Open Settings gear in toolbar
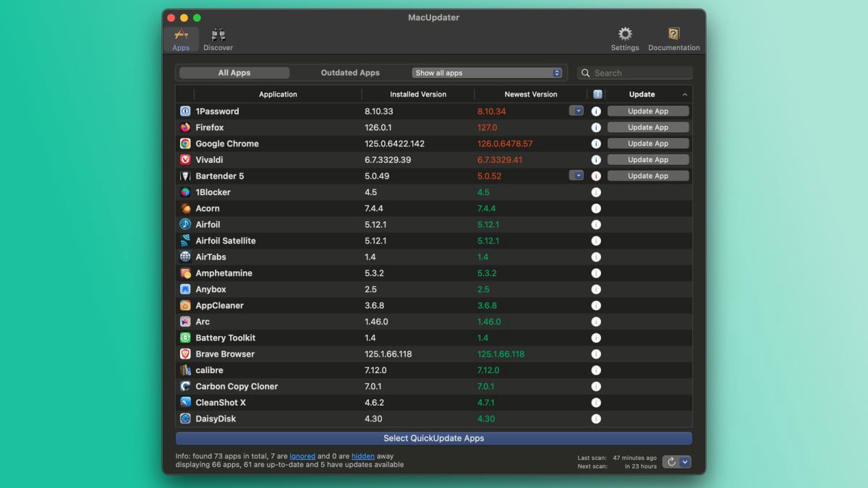This screenshot has height=488, width=868. click(x=624, y=35)
